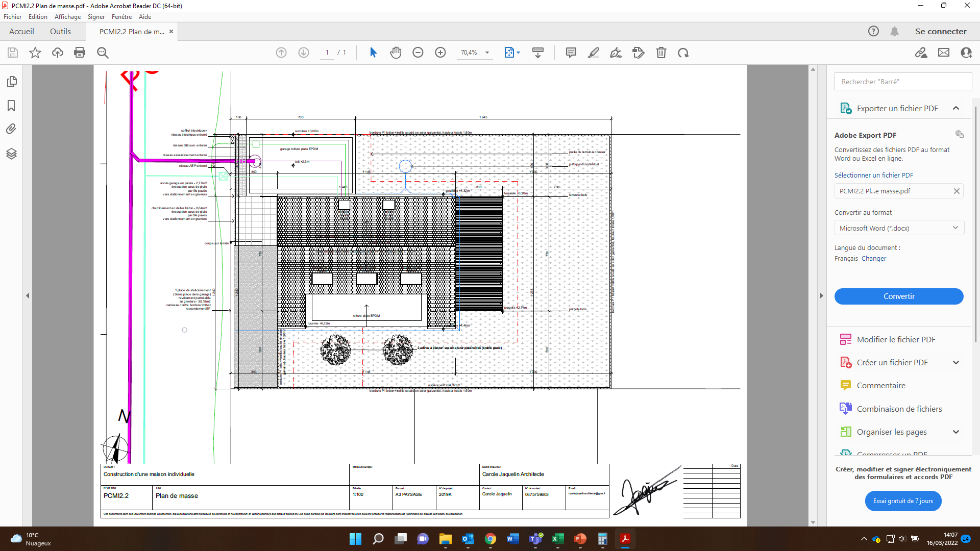Open the Layers panel icon
The image size is (980, 551).
11,154
